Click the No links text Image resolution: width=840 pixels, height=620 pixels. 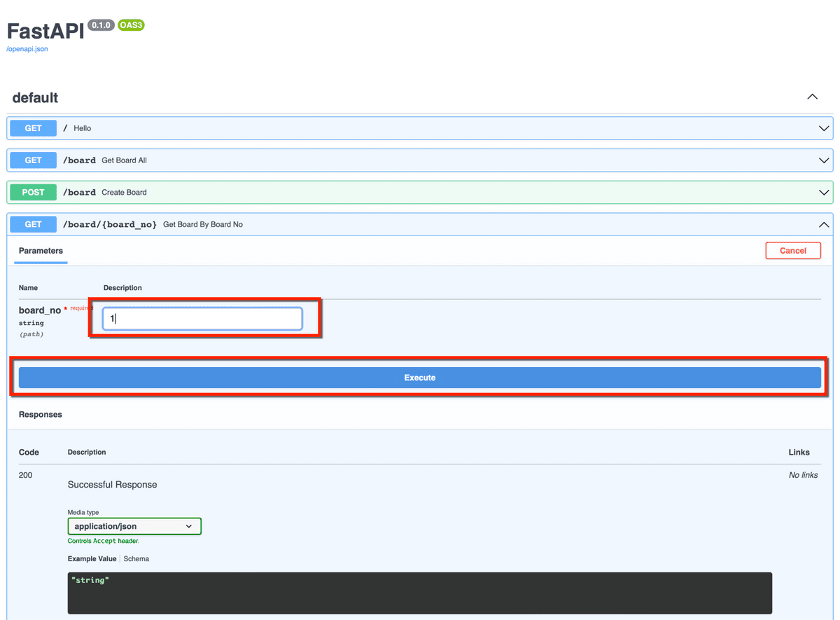pyautogui.click(x=803, y=475)
